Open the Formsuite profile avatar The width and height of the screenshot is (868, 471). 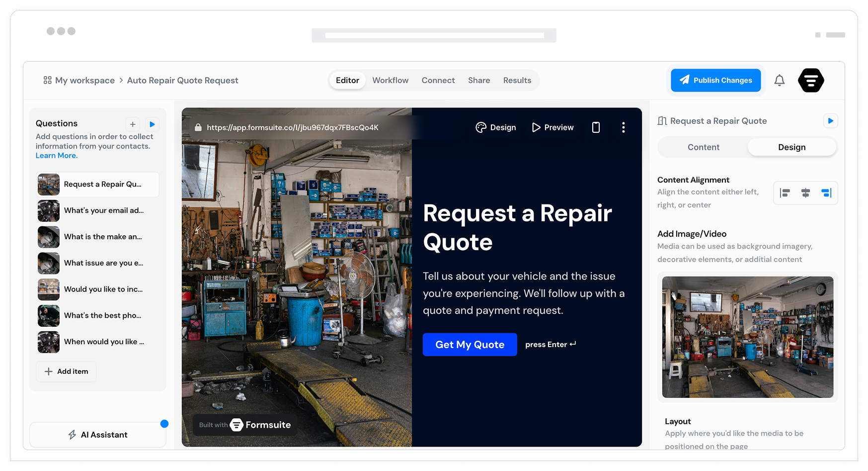[x=810, y=81]
